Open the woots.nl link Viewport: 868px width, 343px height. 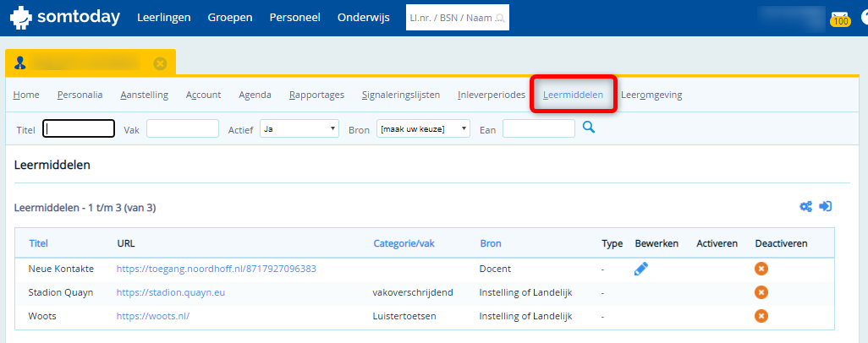click(152, 316)
